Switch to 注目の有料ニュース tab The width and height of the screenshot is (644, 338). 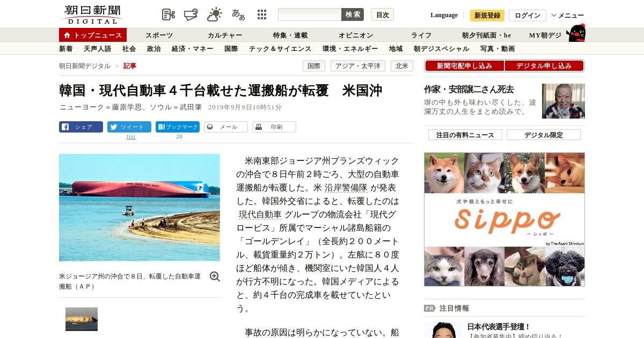coord(465,135)
